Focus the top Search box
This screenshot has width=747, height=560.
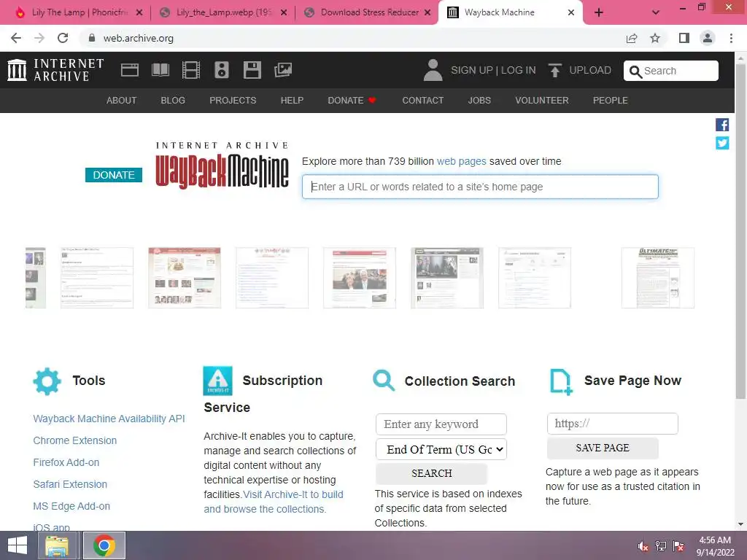(x=671, y=71)
